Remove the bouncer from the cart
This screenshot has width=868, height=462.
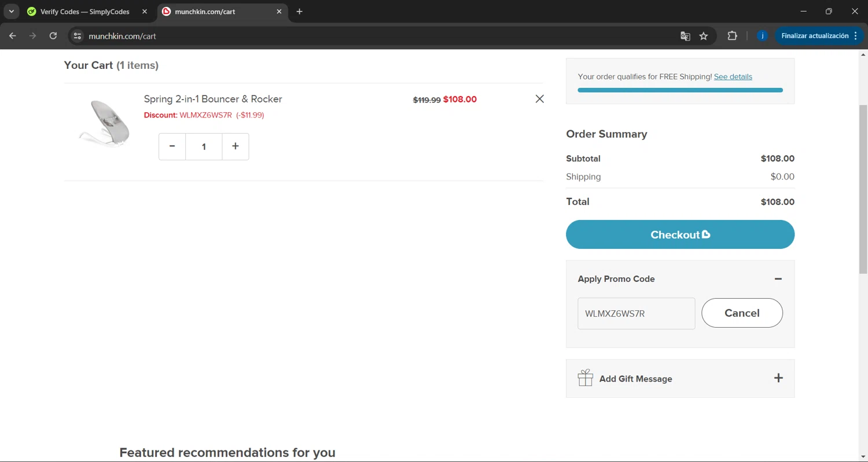click(x=540, y=99)
